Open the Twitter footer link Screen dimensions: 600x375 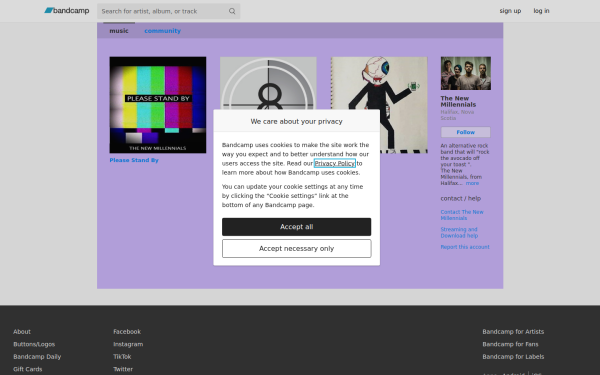click(123, 369)
